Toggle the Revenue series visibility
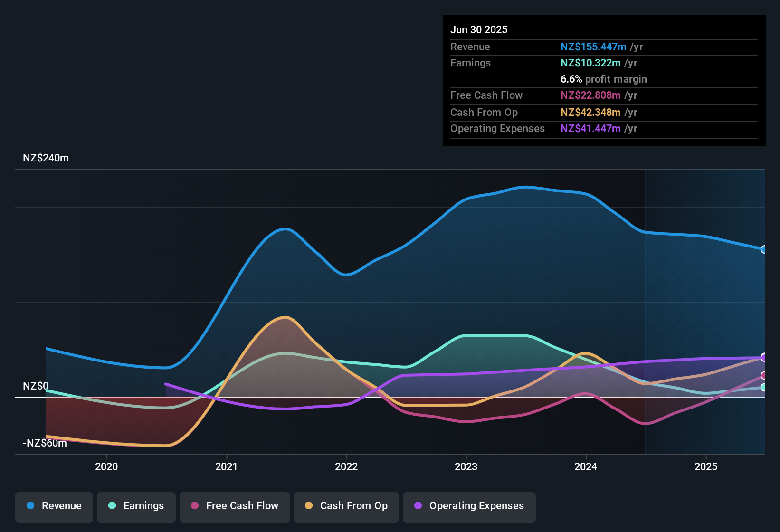The height and width of the screenshot is (532, 780). pyautogui.click(x=54, y=506)
